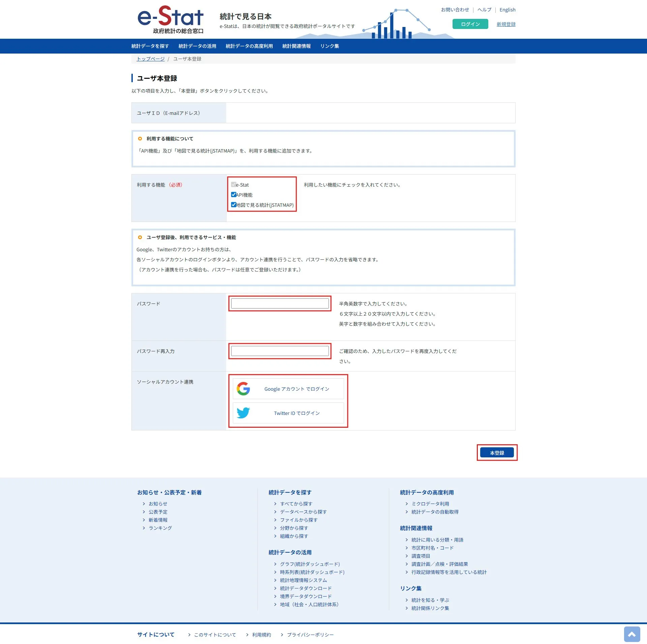
Task: Open footer 調査計画／点検・評価結果 link
Action: pos(439,564)
